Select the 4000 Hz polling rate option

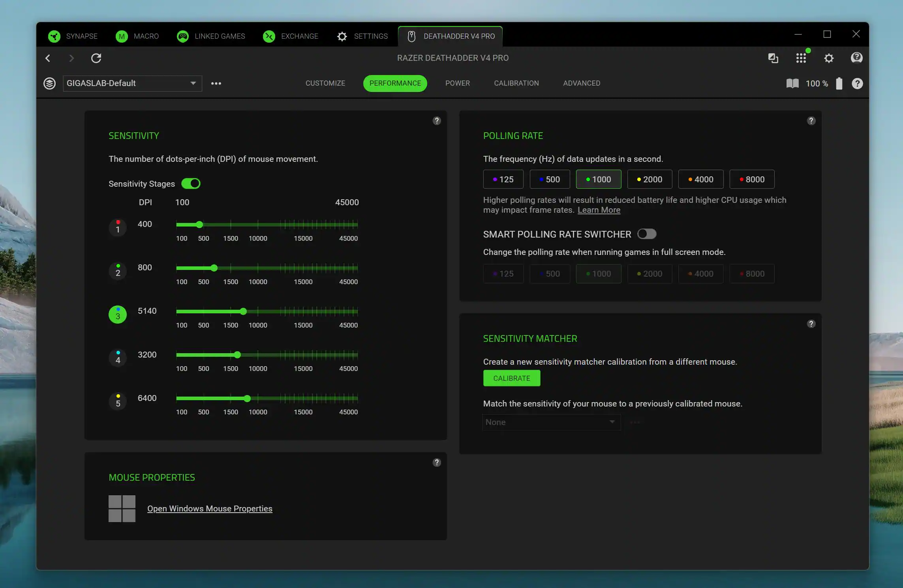point(700,179)
